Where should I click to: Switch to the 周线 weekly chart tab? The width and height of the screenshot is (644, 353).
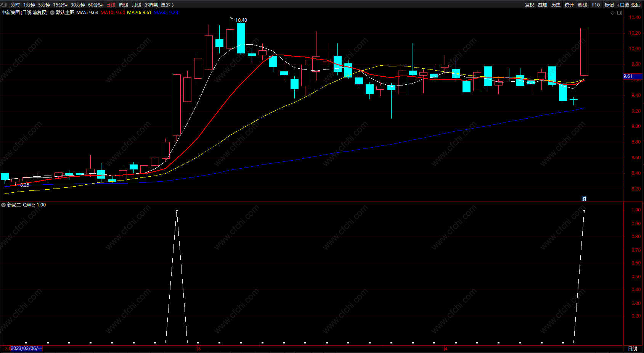pos(124,5)
